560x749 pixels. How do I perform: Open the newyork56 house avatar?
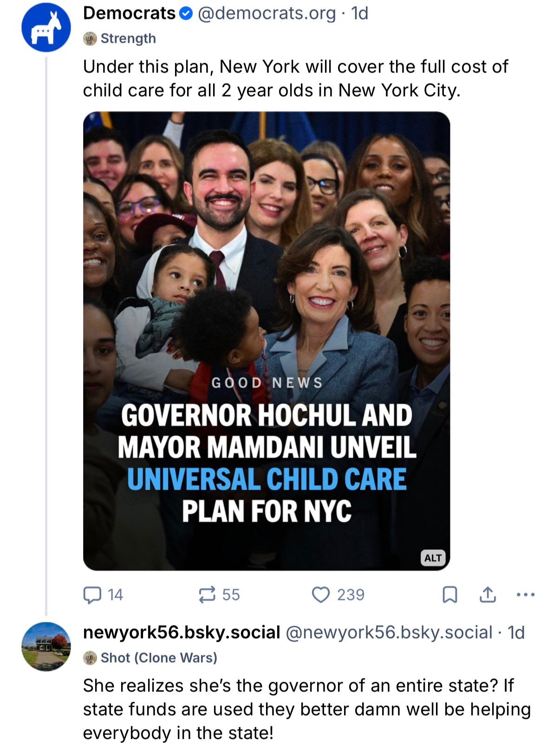tap(46, 646)
